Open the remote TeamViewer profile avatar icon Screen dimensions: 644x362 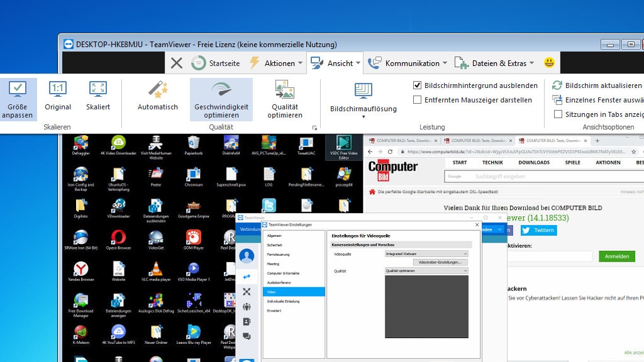click(247, 256)
